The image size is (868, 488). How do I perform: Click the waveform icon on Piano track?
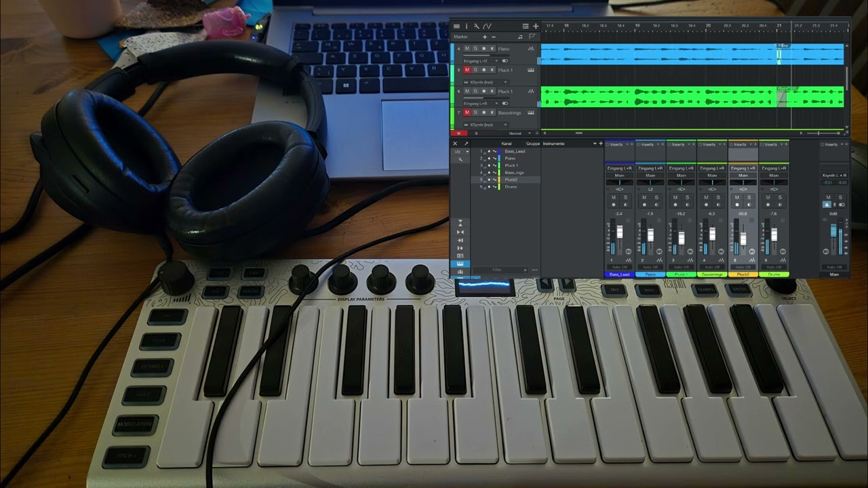[531, 49]
